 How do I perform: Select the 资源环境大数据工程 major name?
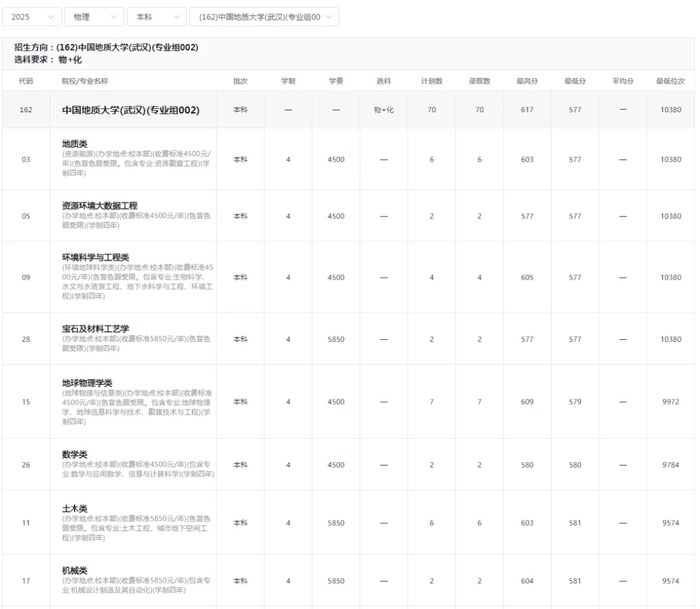[x=100, y=206]
